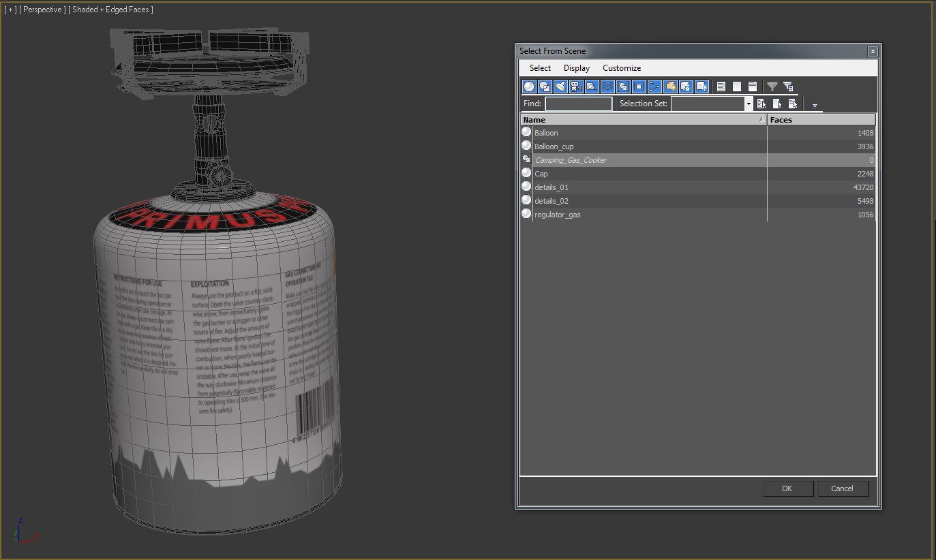
Task: Click first selection-set list icon after dropdown
Action: click(761, 104)
